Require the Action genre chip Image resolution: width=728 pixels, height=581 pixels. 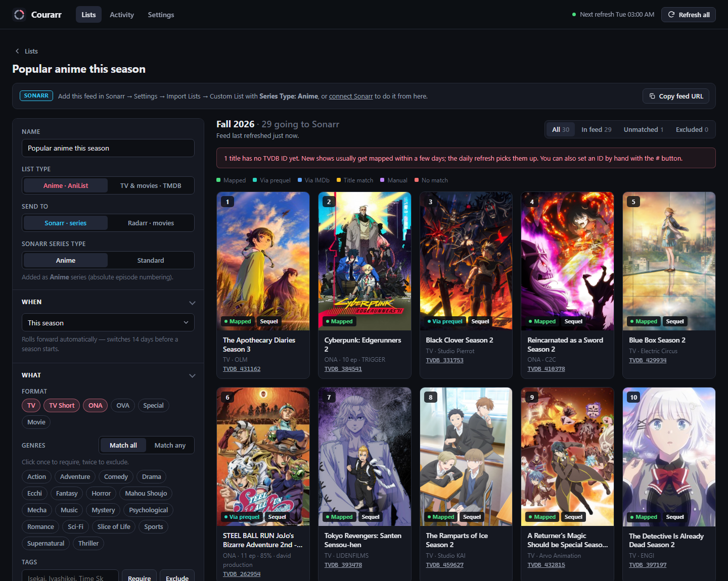tap(36, 476)
